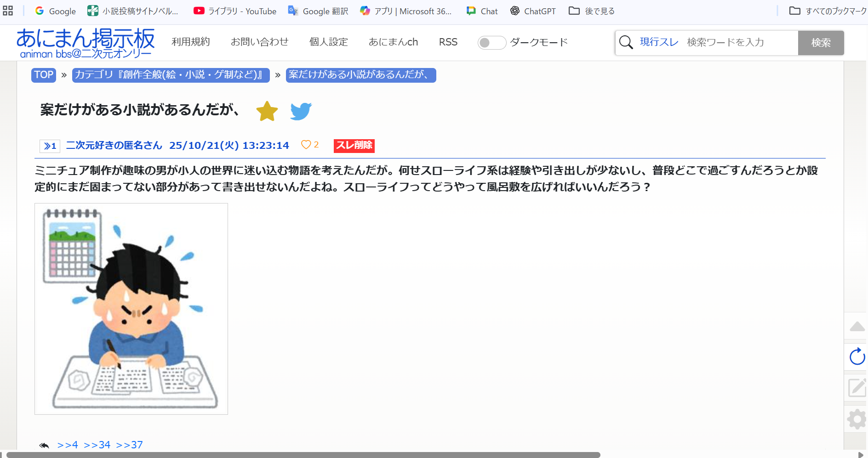Open the 現行スレ search scope selector
This screenshot has height=458, width=868.
tap(659, 42)
